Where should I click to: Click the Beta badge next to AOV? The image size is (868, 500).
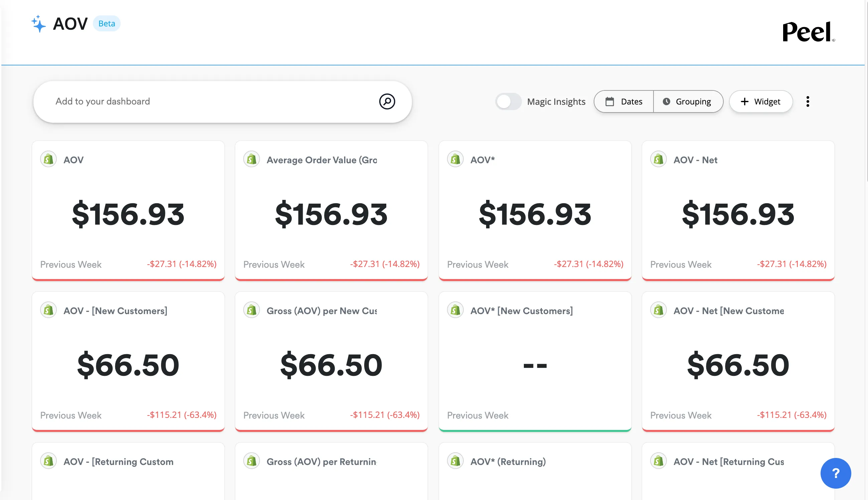point(107,23)
